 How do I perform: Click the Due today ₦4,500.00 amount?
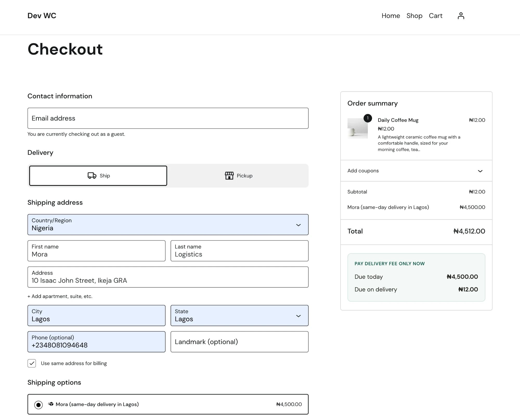point(462,277)
